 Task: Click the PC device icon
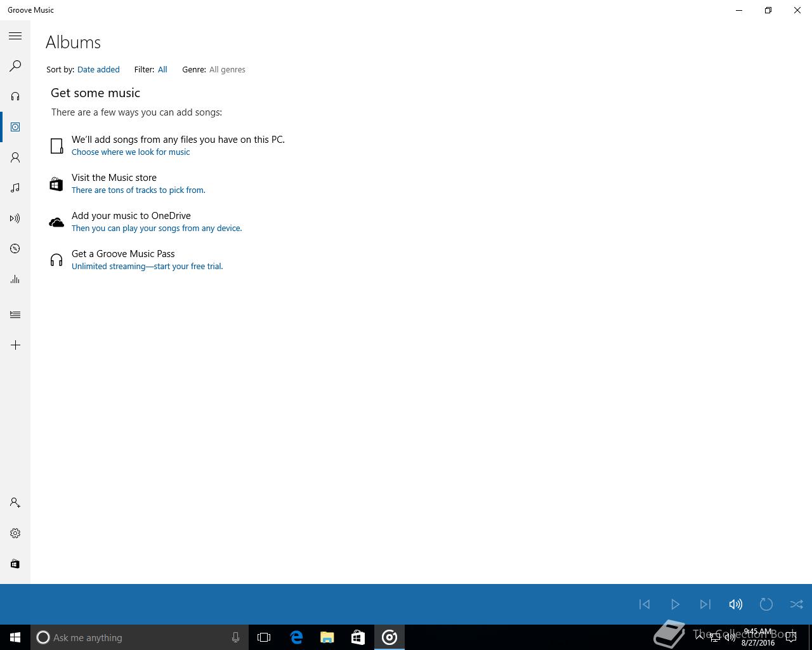coord(56,146)
